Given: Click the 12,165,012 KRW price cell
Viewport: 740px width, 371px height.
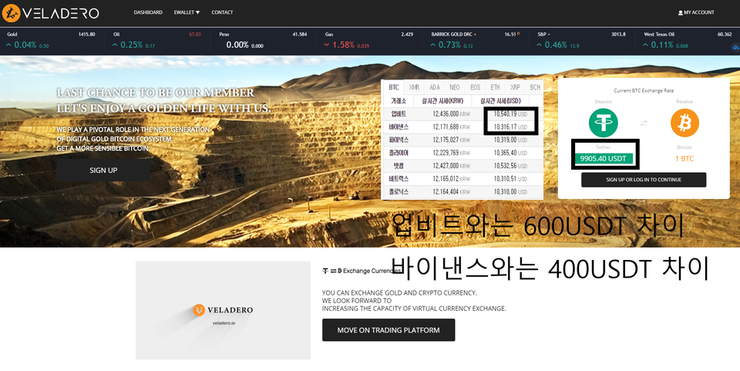Looking at the screenshot, I should pos(451,179).
